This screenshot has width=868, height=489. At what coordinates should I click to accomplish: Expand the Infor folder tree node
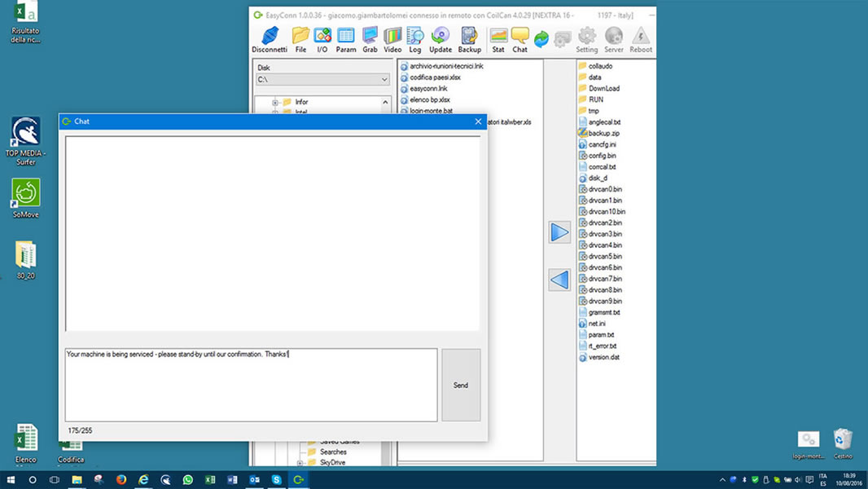[275, 103]
